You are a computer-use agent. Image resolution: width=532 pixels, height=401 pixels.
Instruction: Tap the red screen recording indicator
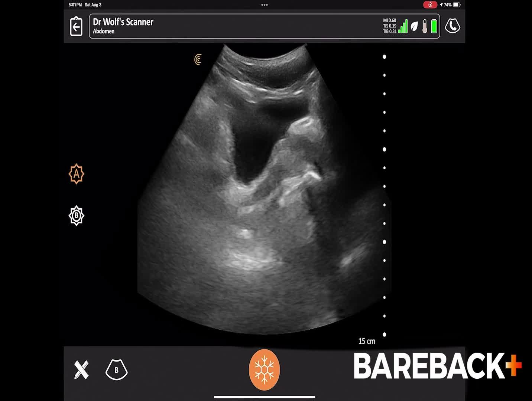click(x=430, y=5)
